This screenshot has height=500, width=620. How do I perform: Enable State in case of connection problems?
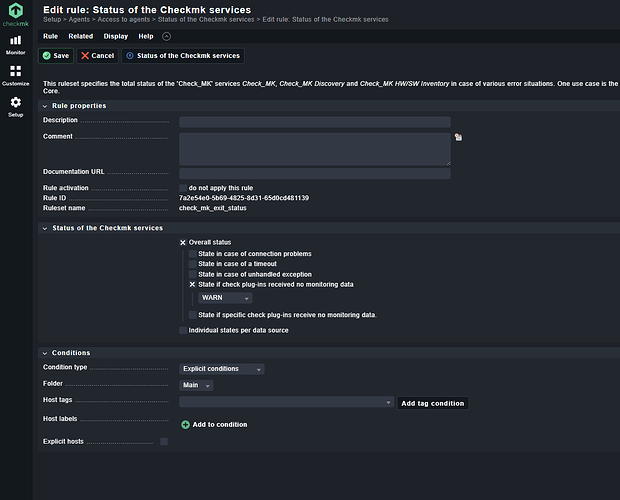(193, 254)
